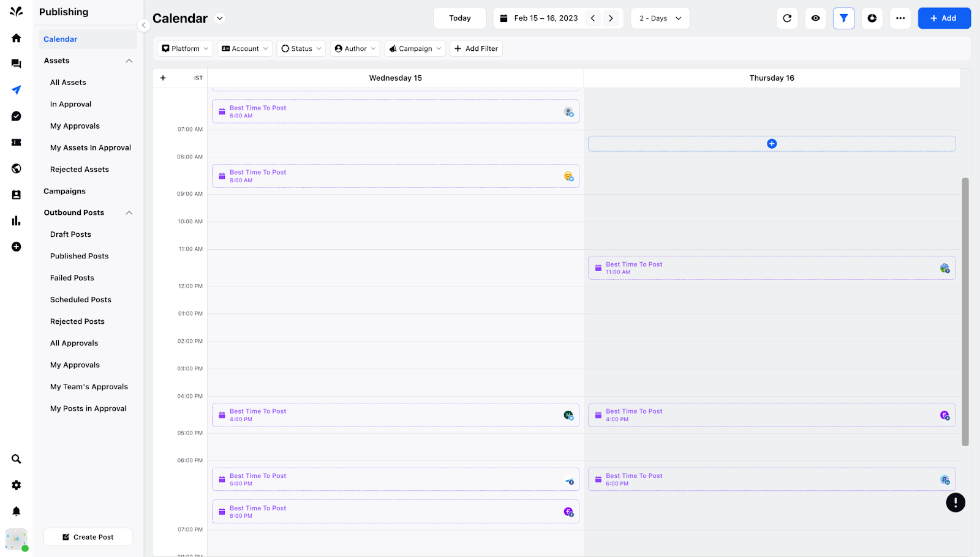Open Published Posts

pyautogui.click(x=79, y=256)
